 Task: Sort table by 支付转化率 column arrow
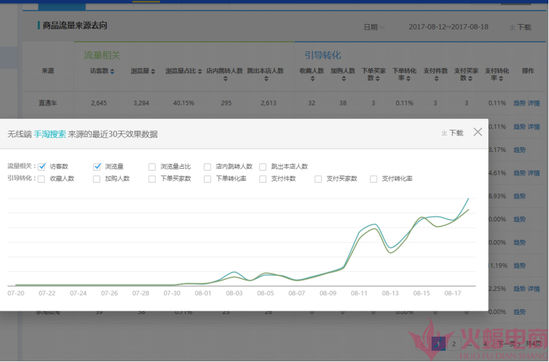pos(501,78)
